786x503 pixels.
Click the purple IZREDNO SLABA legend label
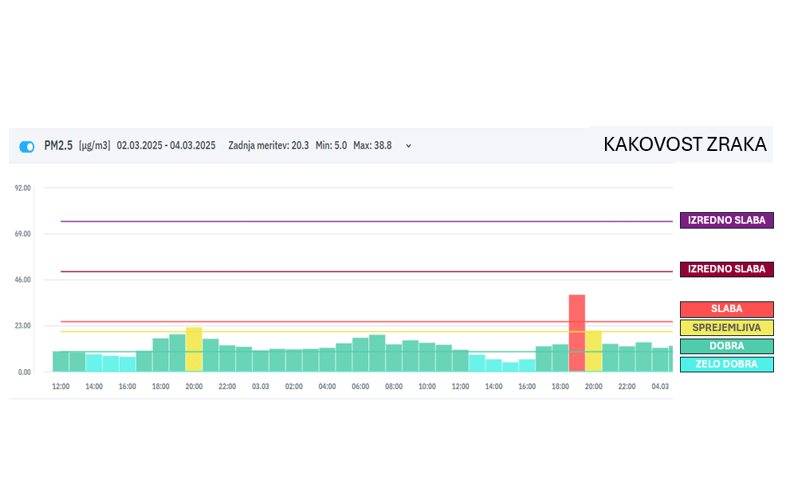point(726,220)
